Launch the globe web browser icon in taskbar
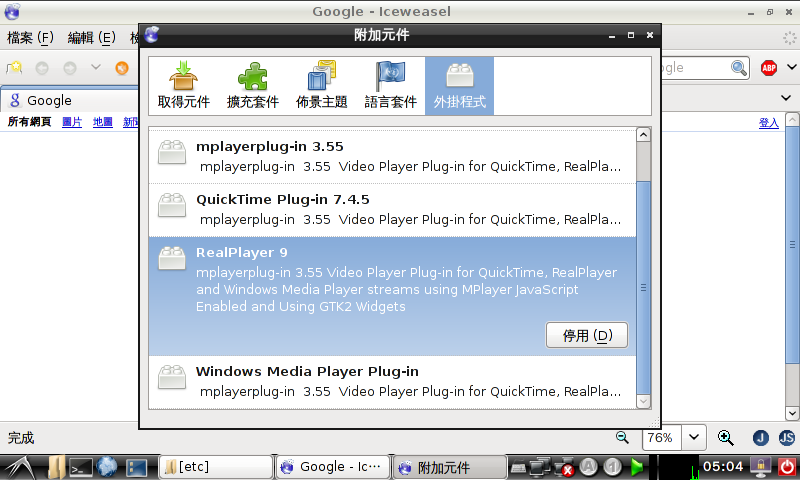 pyautogui.click(x=107, y=467)
